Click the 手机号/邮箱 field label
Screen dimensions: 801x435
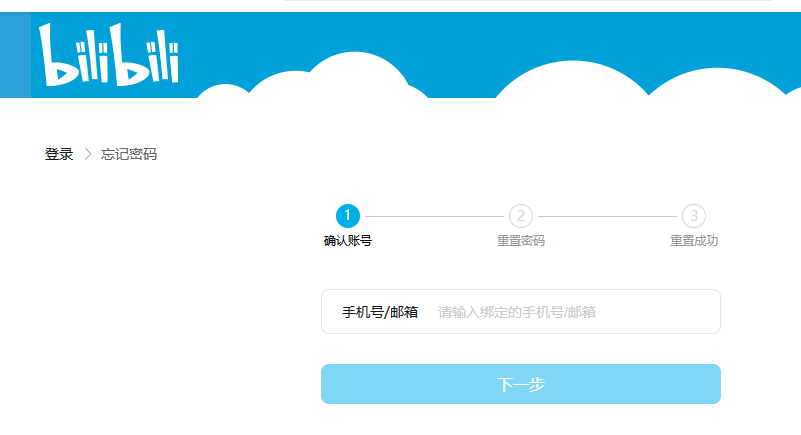(x=380, y=312)
